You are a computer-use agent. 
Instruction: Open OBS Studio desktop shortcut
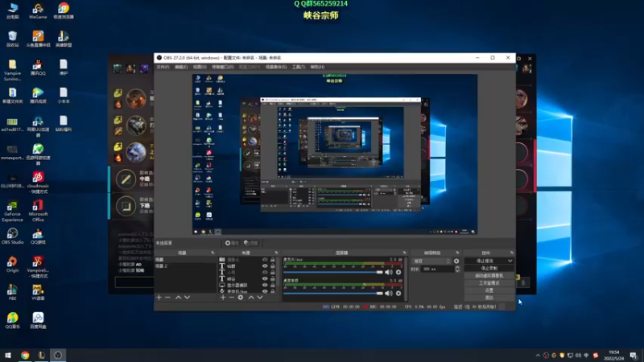[12, 237]
